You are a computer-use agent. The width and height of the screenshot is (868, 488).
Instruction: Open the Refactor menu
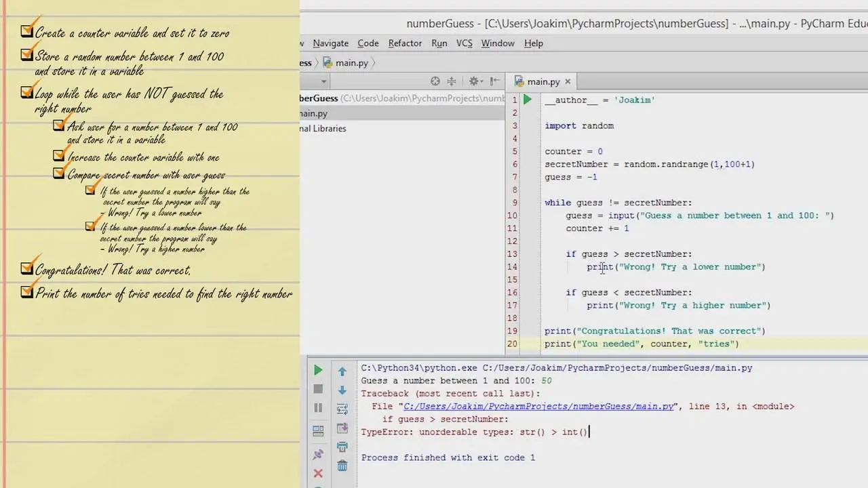(x=405, y=43)
